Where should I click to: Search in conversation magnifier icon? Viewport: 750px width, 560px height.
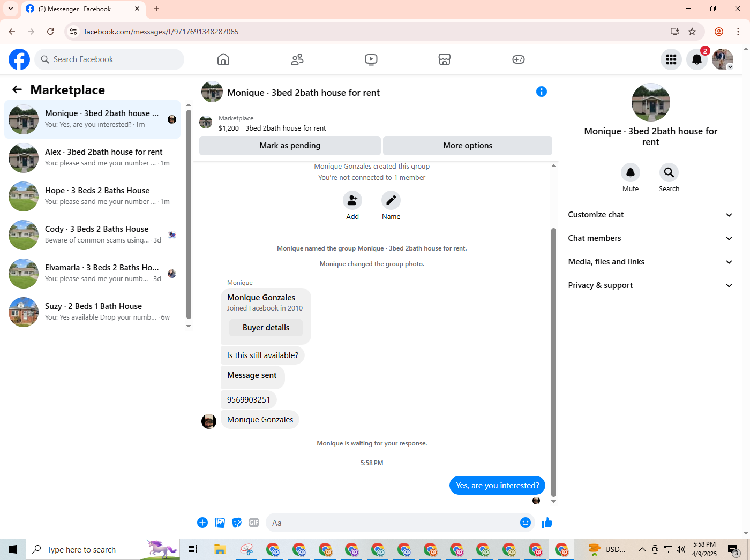[669, 172]
